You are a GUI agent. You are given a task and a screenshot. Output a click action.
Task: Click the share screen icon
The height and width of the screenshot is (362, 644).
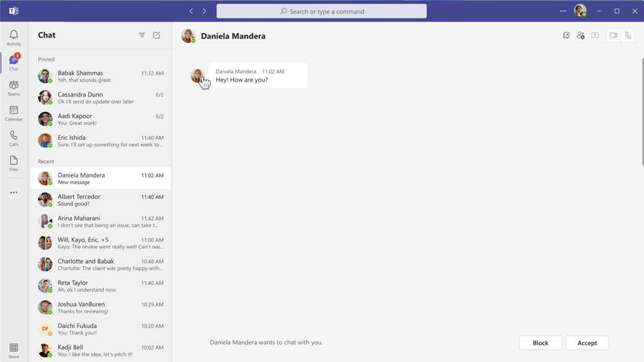click(595, 36)
